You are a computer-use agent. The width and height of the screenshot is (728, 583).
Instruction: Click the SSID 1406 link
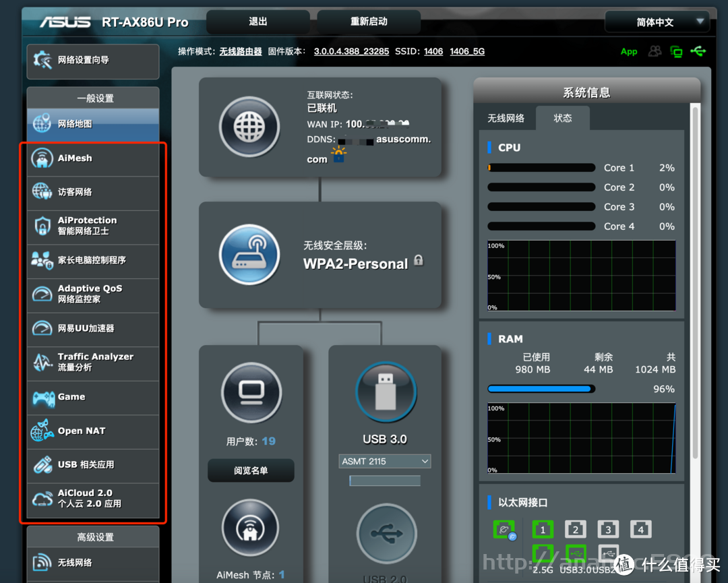(433, 51)
